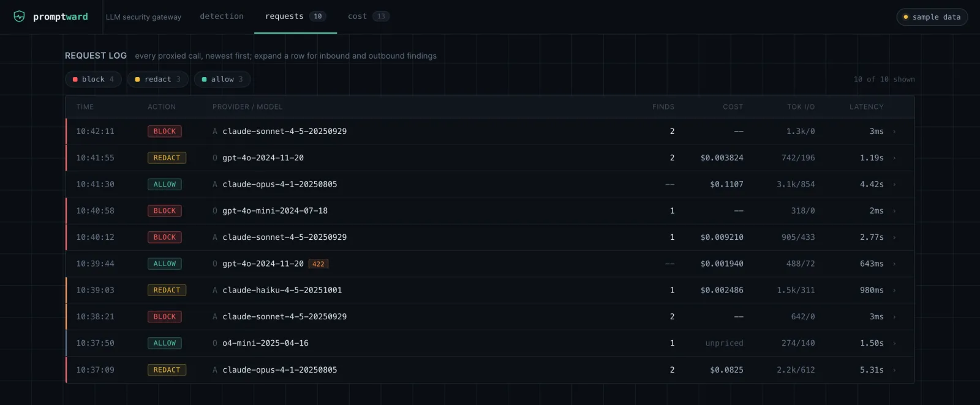The height and width of the screenshot is (405, 980).
Task: Toggle the allow filter chip
Action: (222, 80)
